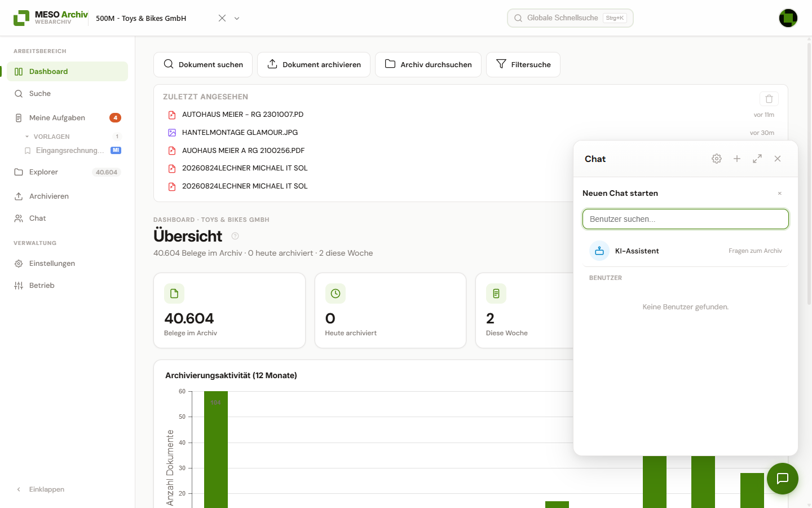
Task: Click the PDF icon of AUTOHAUS MEIER - RG 2301007
Action: [172, 115]
